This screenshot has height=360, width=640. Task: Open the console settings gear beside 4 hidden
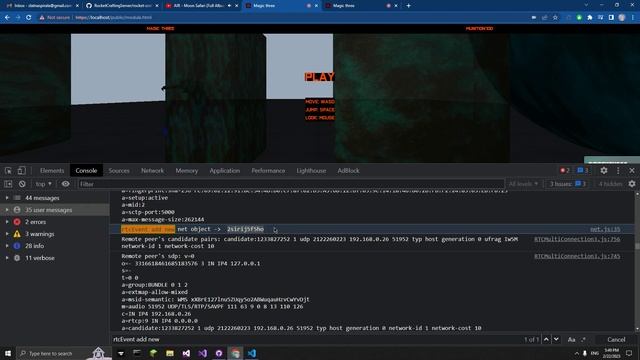632,184
